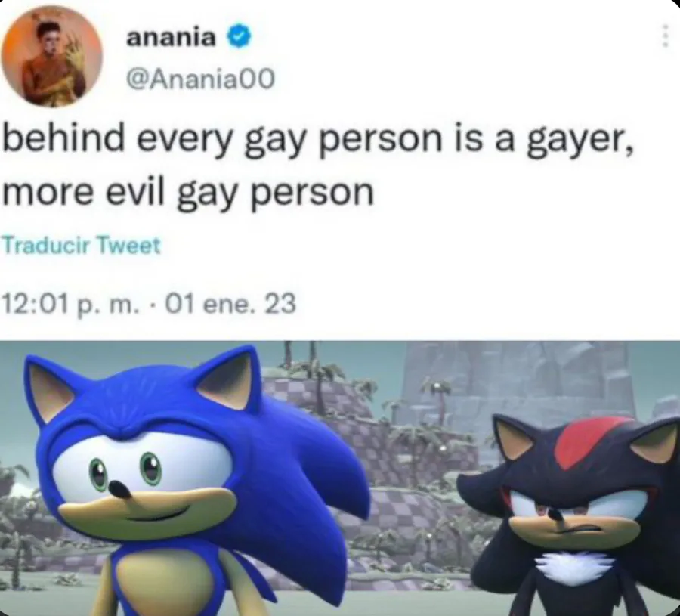Click Sonic's right green eye
This screenshot has width=680, height=616.
coord(150,468)
